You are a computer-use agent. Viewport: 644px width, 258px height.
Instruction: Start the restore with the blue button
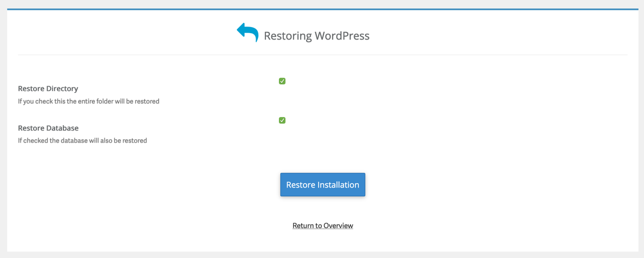(x=322, y=185)
